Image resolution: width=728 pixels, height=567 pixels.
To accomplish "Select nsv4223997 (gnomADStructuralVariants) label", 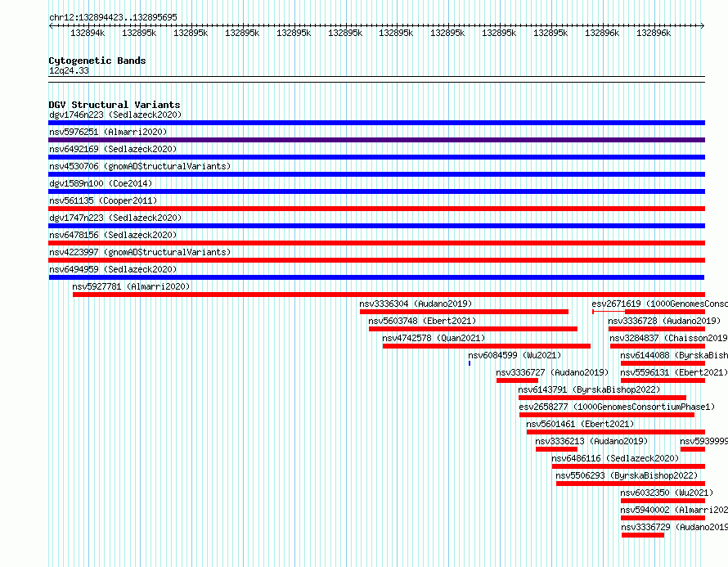I will tap(140, 252).
